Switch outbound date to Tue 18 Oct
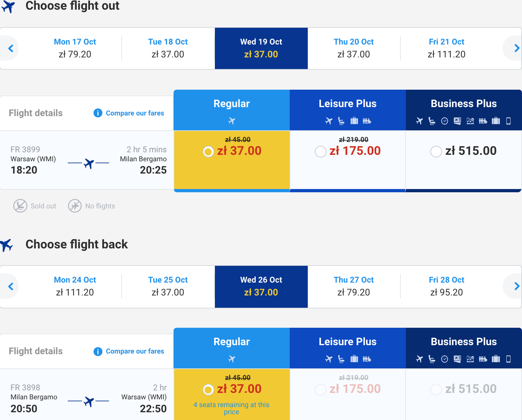The height and width of the screenshot is (420, 522). pos(168,48)
